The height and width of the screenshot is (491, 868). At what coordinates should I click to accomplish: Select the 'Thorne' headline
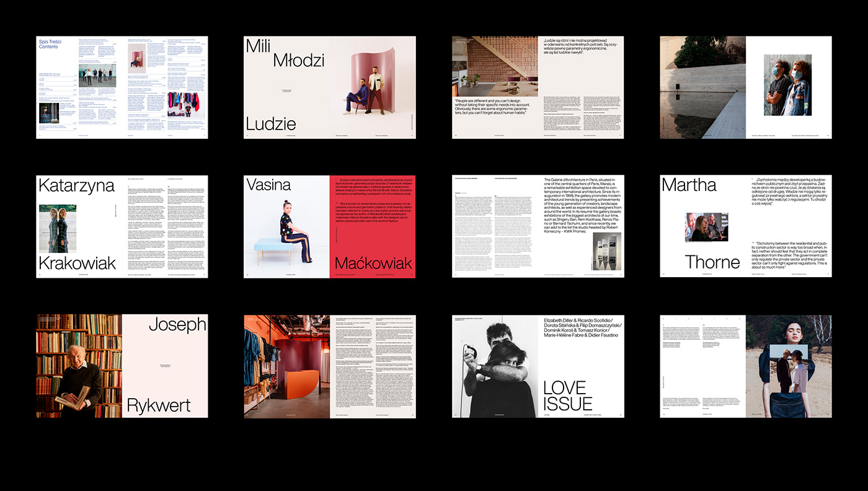pyautogui.click(x=712, y=262)
